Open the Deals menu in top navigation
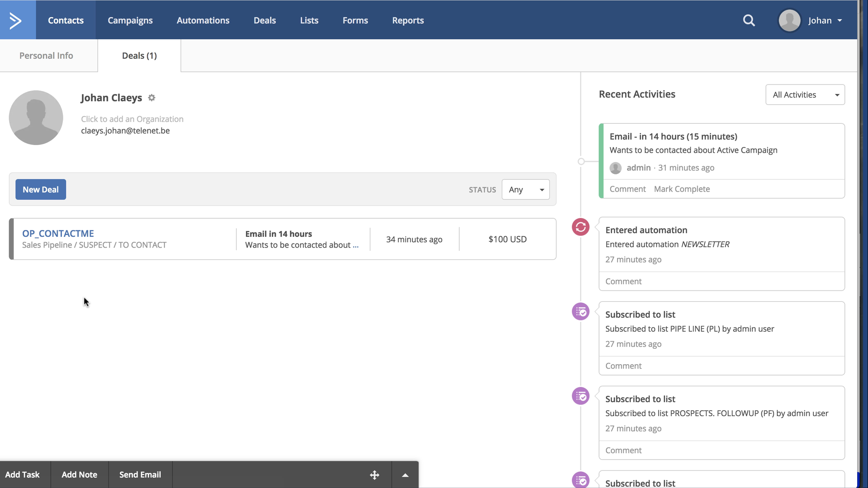The width and height of the screenshot is (868, 488). tap(264, 20)
